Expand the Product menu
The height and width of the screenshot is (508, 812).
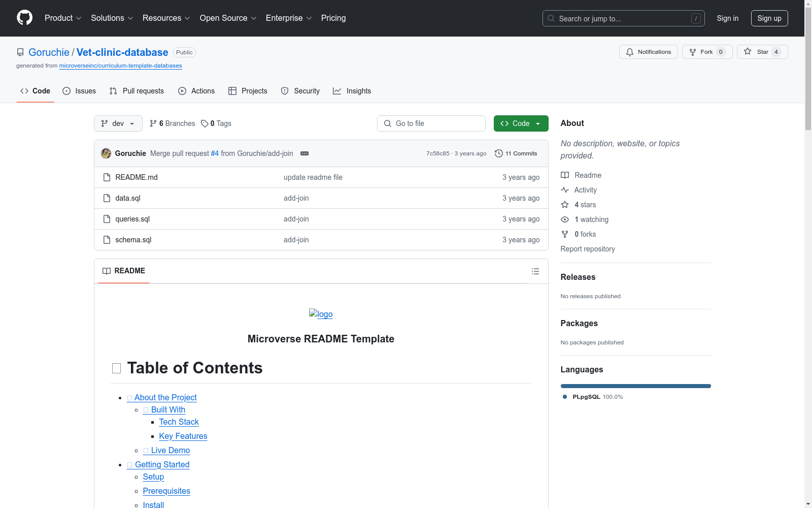[x=63, y=18]
